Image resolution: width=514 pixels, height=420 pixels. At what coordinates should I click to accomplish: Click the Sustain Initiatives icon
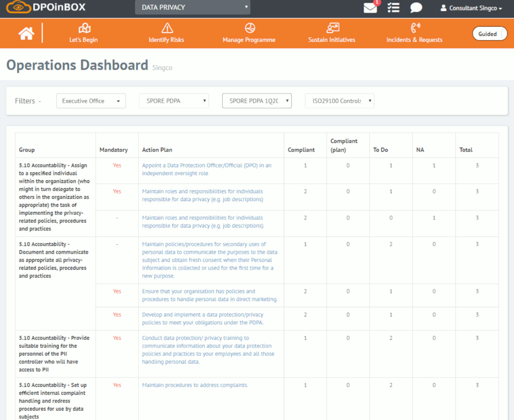332,29
